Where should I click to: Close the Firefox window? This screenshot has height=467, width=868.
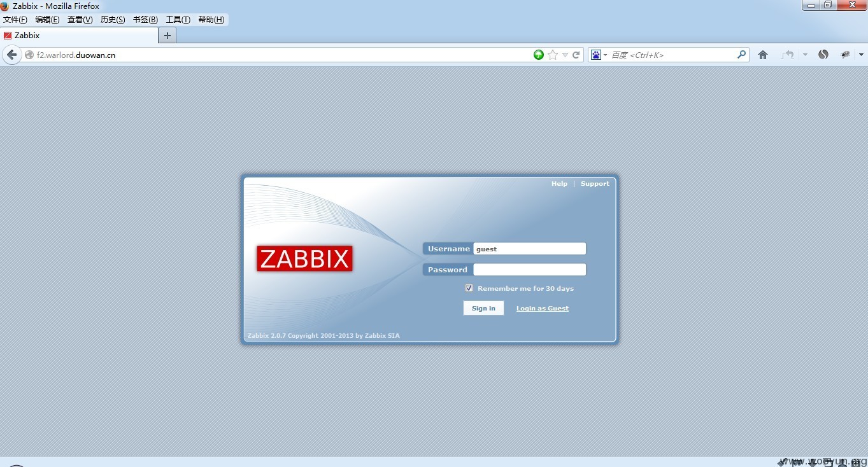851,5
